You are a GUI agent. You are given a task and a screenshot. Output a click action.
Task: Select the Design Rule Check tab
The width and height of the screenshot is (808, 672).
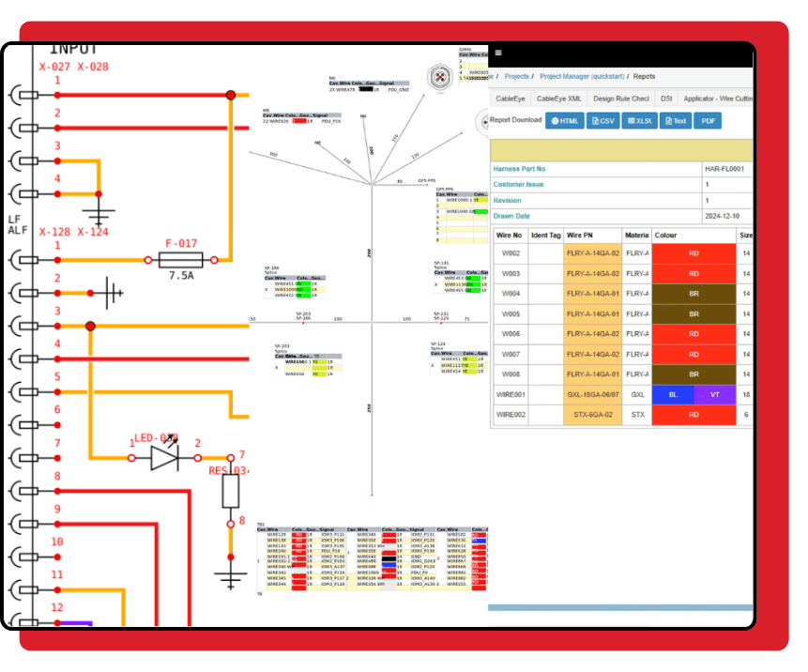[x=620, y=99]
